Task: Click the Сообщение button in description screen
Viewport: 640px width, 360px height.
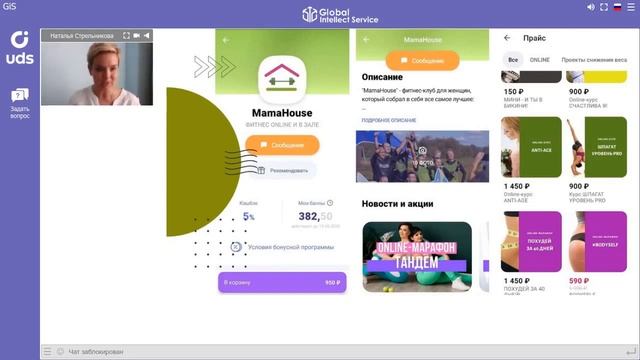Action: tap(422, 60)
